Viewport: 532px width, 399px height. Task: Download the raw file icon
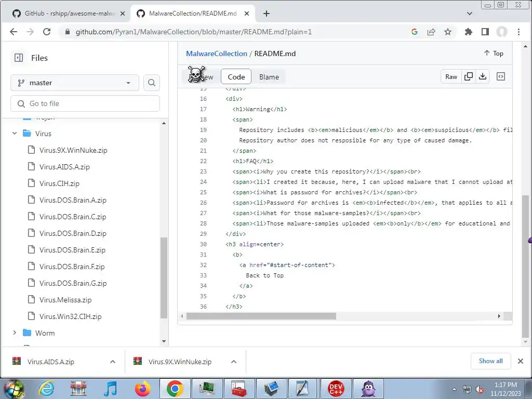[483, 77]
